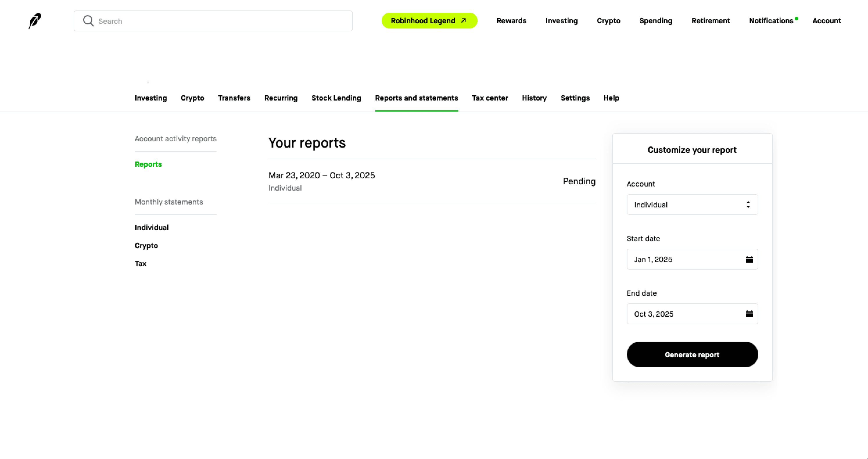This screenshot has height=459, width=868.
Task: Open the Start date calendar icon
Action: (x=749, y=259)
